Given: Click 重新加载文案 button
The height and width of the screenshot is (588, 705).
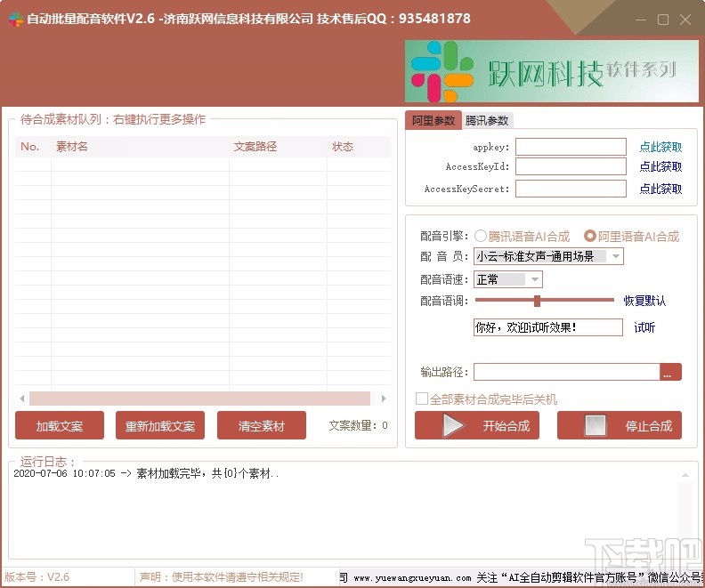Looking at the screenshot, I should tap(160, 425).
